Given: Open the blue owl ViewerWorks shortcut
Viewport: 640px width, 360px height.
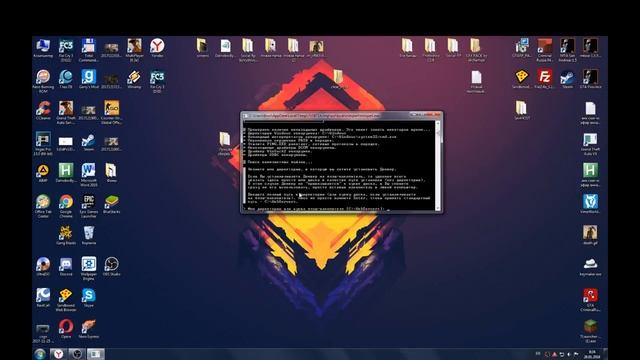Looking at the screenshot, I should coord(590,204).
